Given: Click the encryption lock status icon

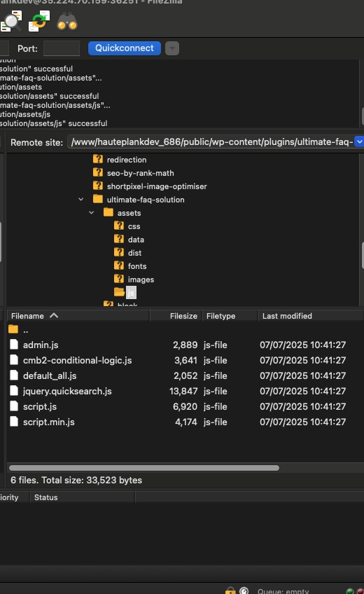Looking at the screenshot, I should point(230,590).
